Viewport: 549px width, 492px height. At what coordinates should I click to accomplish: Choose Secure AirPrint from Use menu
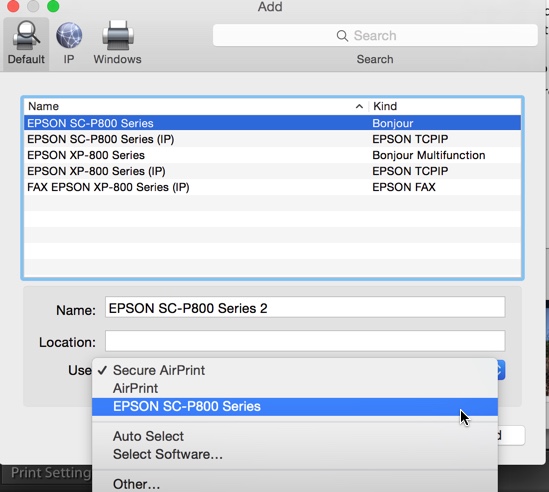pyautogui.click(x=295, y=370)
